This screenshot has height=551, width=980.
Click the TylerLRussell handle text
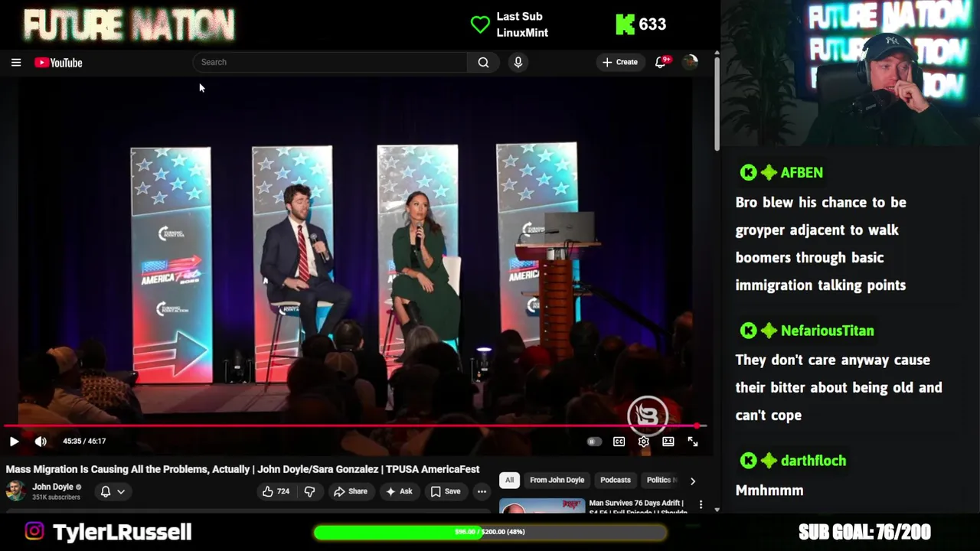coord(122,532)
